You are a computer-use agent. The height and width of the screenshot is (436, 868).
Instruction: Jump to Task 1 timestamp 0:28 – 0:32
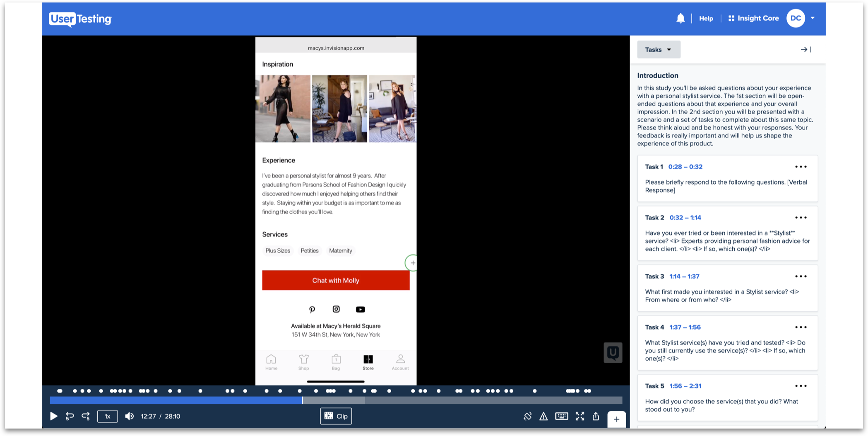click(x=685, y=167)
